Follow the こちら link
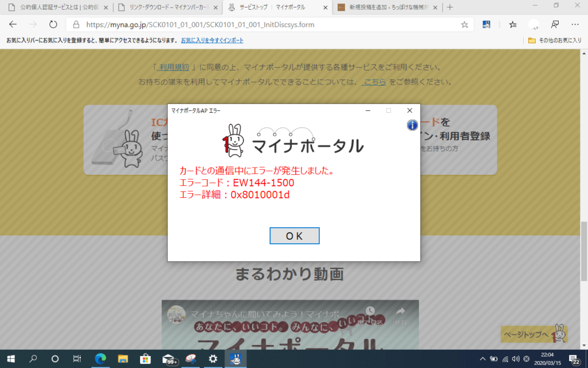This screenshot has width=588, height=368. click(374, 82)
